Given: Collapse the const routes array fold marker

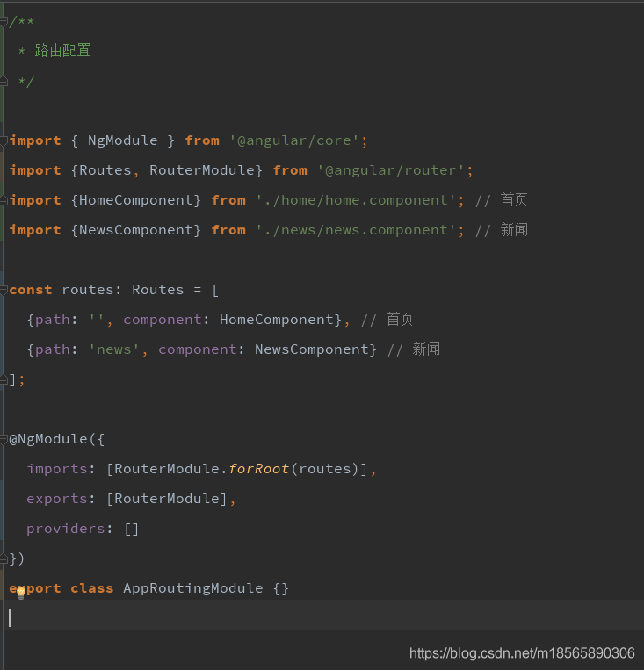Looking at the screenshot, I should click(x=4, y=290).
